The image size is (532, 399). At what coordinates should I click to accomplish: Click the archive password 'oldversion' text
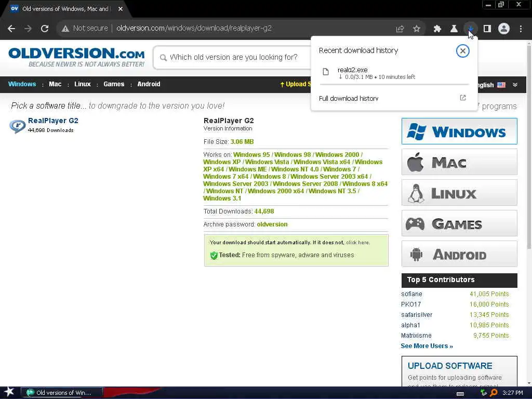coord(272,224)
